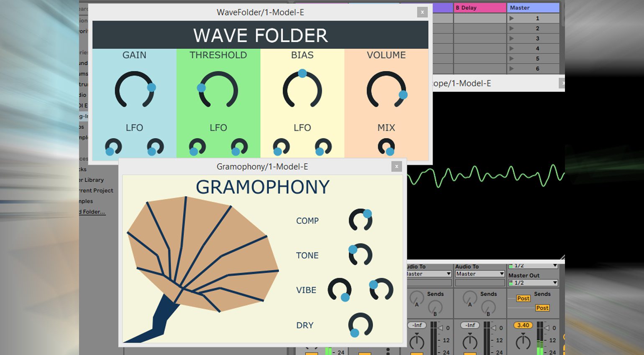Toggle the lower Post button on Master
Screen dimensions: 644x355
click(x=542, y=308)
